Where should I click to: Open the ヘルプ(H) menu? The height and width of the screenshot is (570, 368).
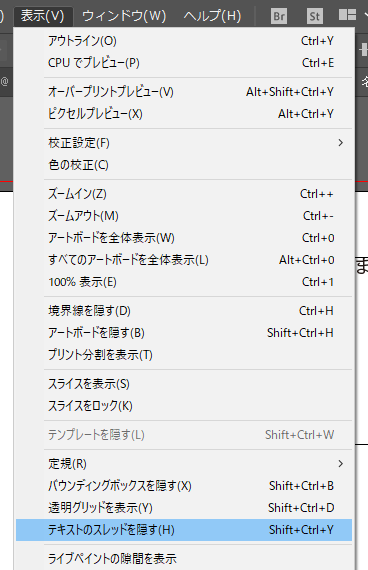tap(212, 16)
